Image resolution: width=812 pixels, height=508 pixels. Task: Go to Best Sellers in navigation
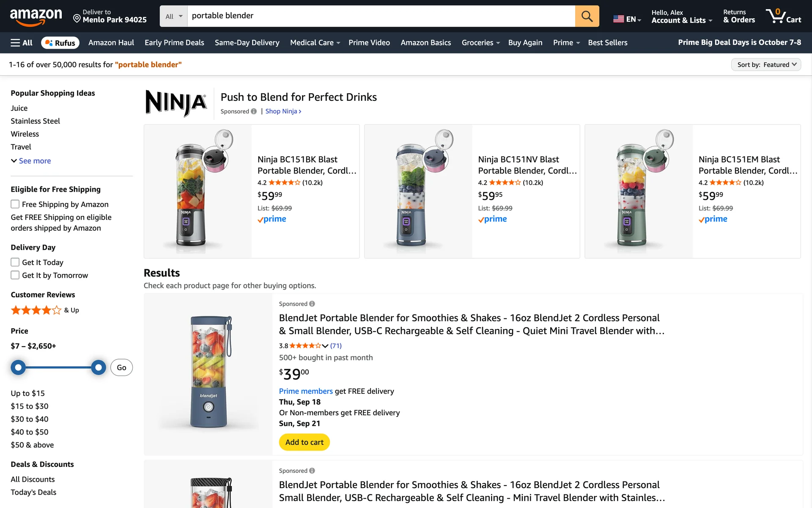click(x=607, y=43)
